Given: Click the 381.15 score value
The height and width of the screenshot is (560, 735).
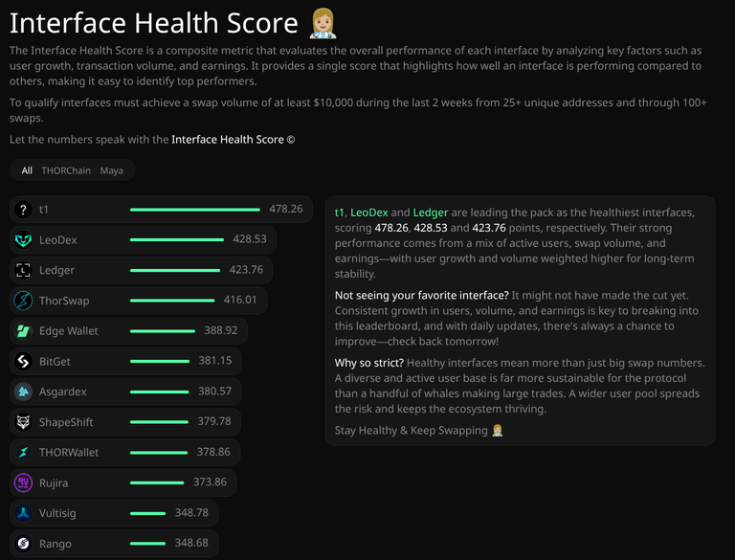Looking at the screenshot, I should (x=215, y=360).
